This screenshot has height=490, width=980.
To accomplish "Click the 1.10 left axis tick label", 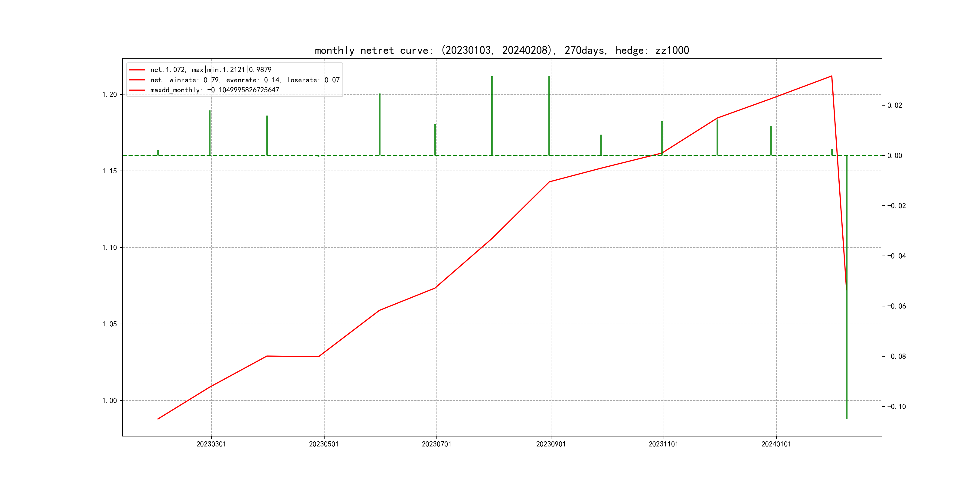I will click(109, 248).
